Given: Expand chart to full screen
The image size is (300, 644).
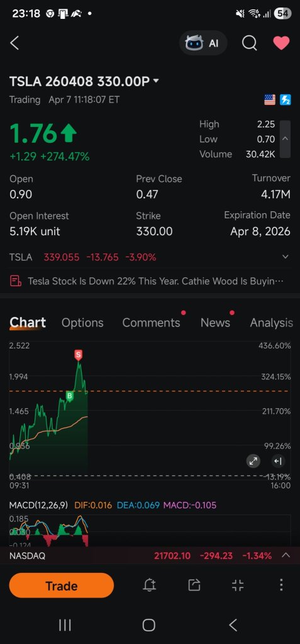Looking at the screenshot, I should (x=253, y=461).
